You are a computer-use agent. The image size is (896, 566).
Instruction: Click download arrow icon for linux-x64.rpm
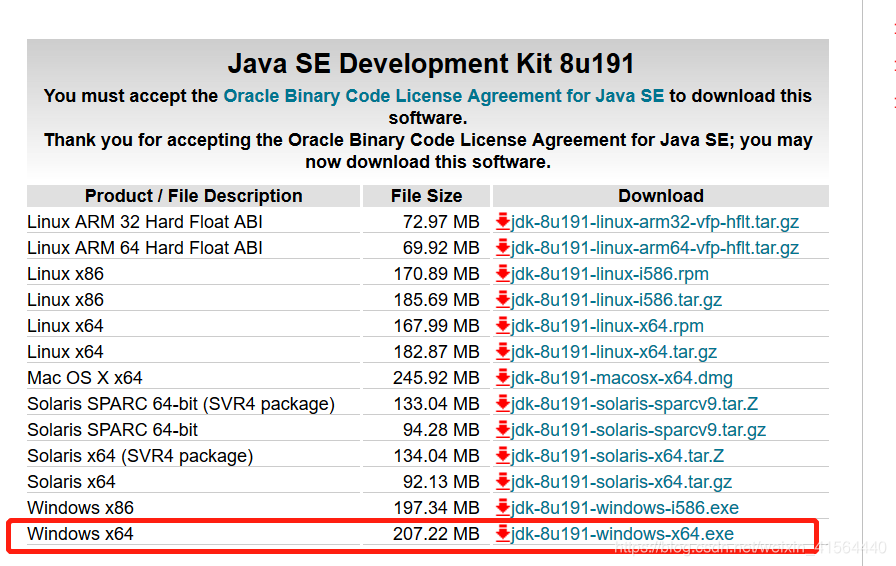point(503,325)
